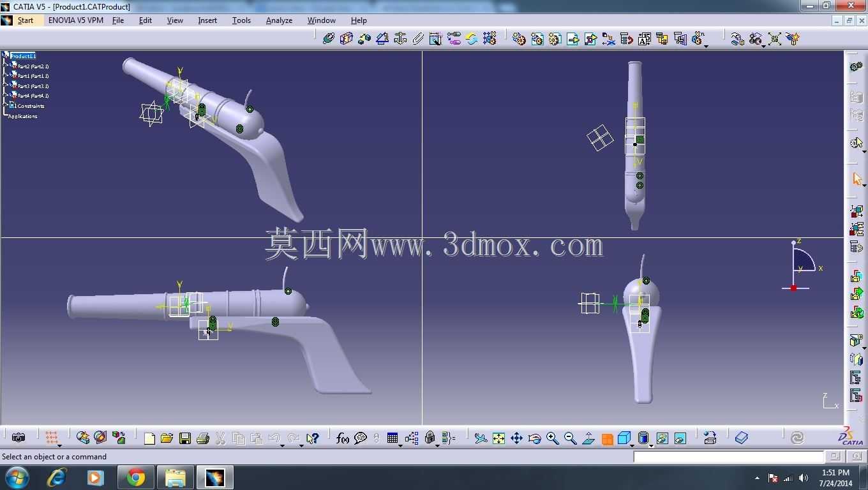Image resolution: width=868 pixels, height=490 pixels.
Task: Open the Start menu in CATIA
Action: pyautogui.click(x=26, y=20)
